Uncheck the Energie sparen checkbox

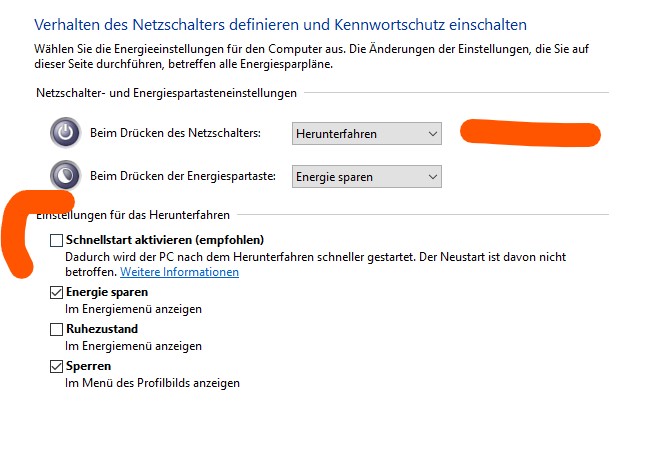click(x=56, y=292)
